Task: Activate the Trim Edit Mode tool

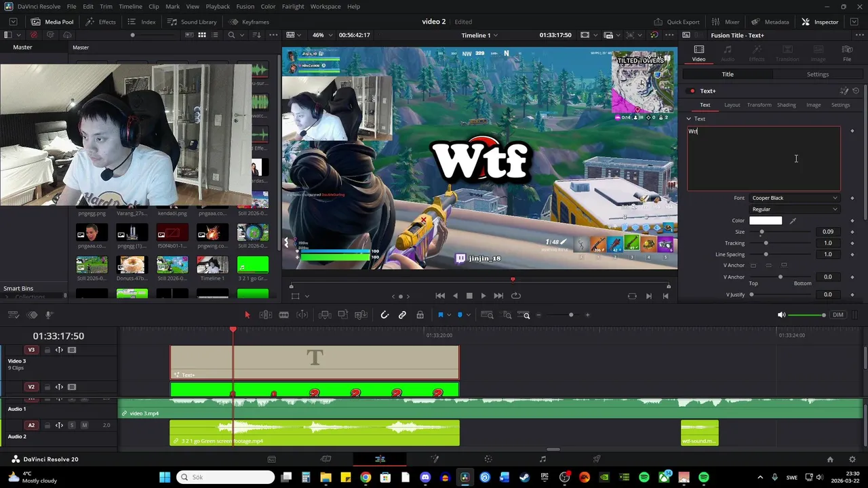Action: 266,314
